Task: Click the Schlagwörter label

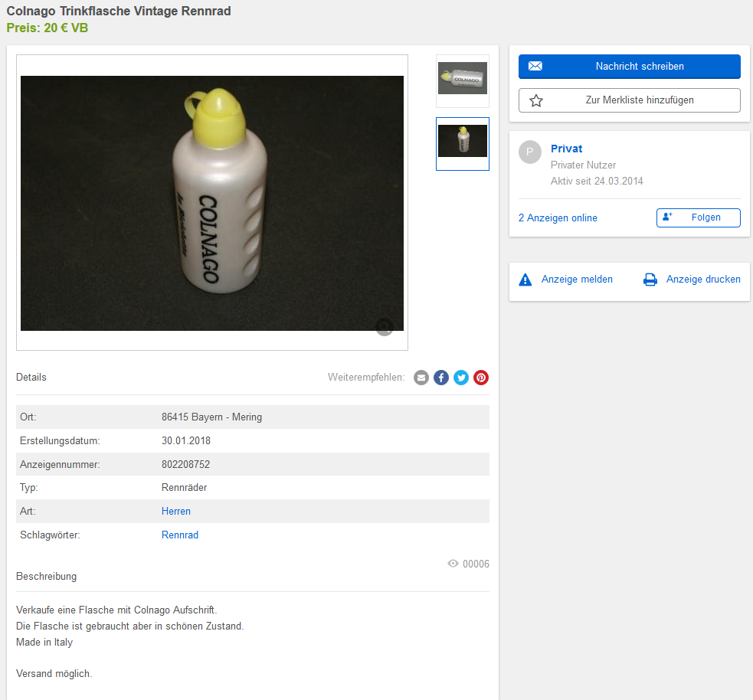Action: click(x=50, y=535)
